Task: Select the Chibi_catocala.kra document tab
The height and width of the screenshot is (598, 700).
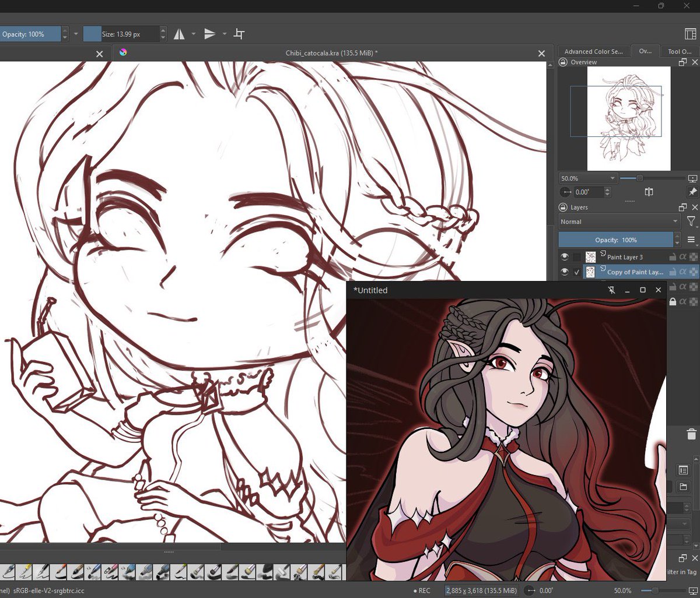Action: pyautogui.click(x=331, y=53)
